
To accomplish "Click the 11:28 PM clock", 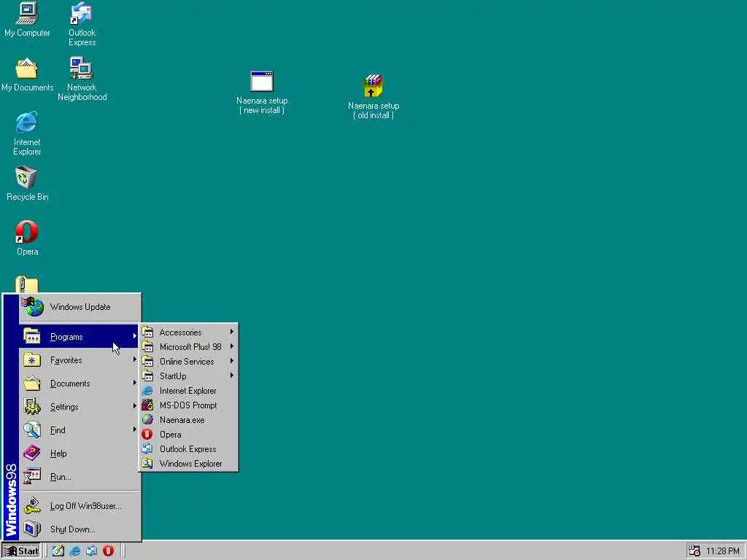I will tap(722, 551).
